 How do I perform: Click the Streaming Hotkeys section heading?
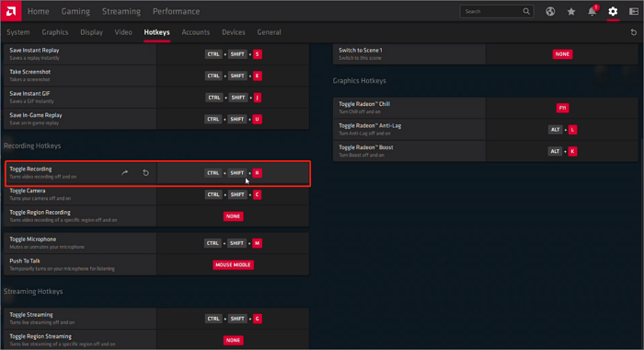tap(33, 292)
